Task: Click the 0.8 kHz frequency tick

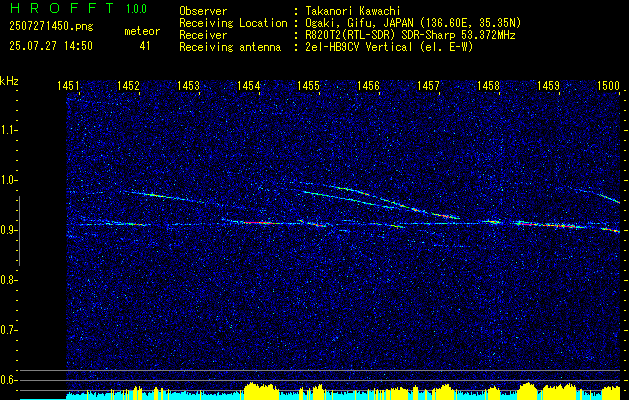Action: [10, 280]
